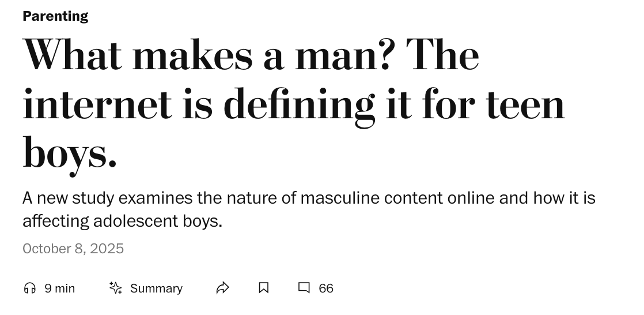Image resolution: width=644 pixels, height=315 pixels.
Task: Click "affecting adolescent boys." subheadline text
Action: pyautogui.click(x=122, y=221)
